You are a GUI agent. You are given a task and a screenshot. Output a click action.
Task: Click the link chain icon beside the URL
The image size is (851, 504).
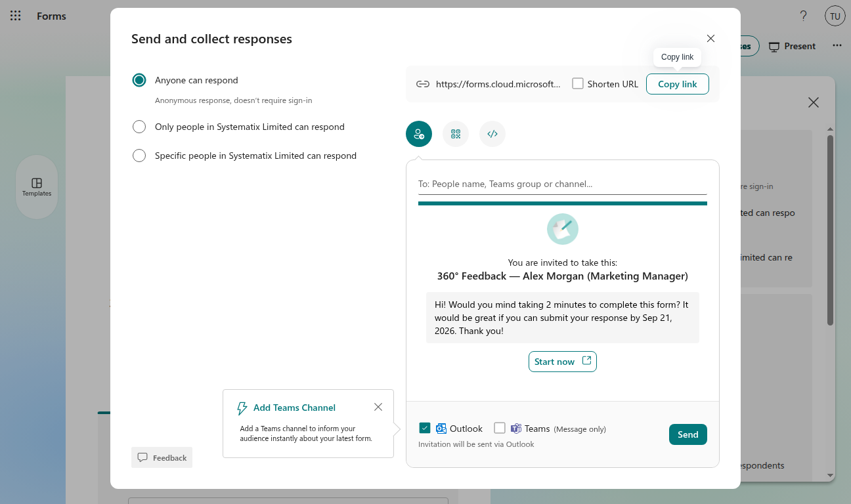point(423,84)
